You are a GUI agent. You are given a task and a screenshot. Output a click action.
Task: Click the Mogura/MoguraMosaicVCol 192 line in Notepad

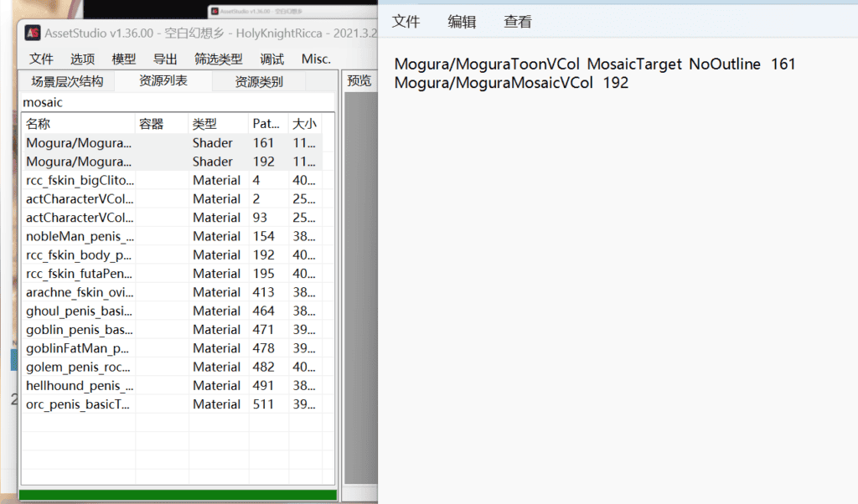tap(512, 83)
